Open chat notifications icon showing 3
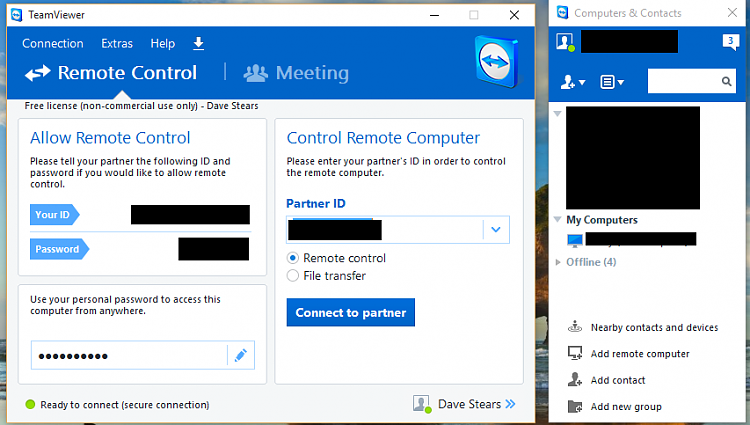 (730, 42)
